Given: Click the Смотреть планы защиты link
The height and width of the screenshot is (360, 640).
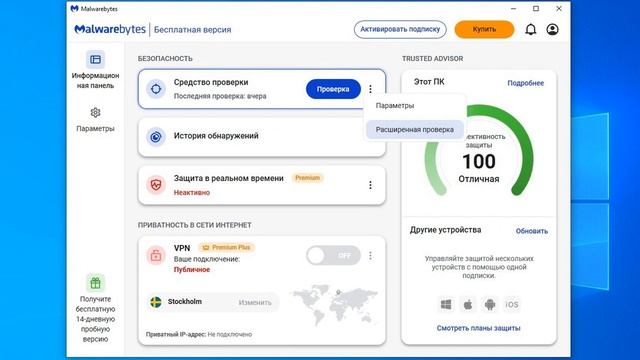Looking at the screenshot, I should 478,328.
